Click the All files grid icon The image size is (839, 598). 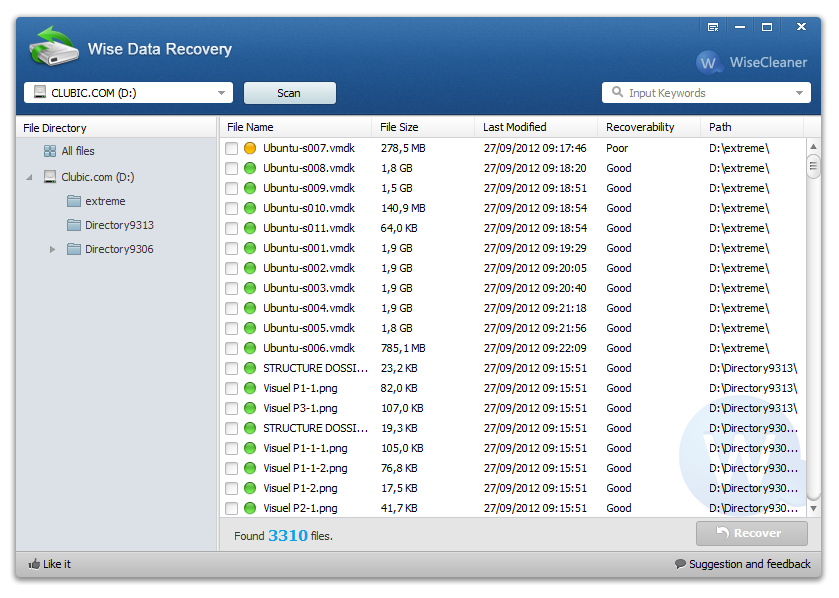[x=50, y=151]
